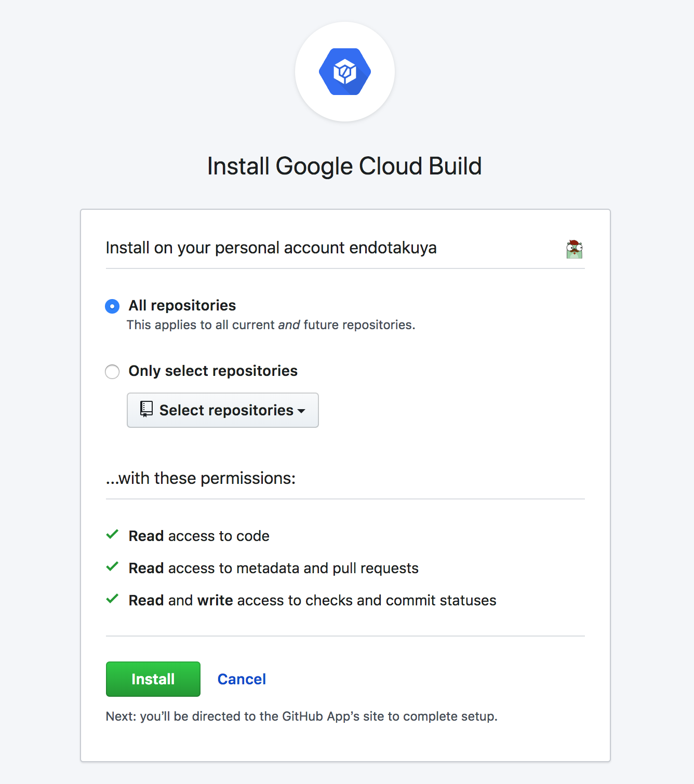Click 'This applies to all current and future repositories.'
Image resolution: width=694 pixels, height=784 pixels.
pyautogui.click(x=271, y=325)
